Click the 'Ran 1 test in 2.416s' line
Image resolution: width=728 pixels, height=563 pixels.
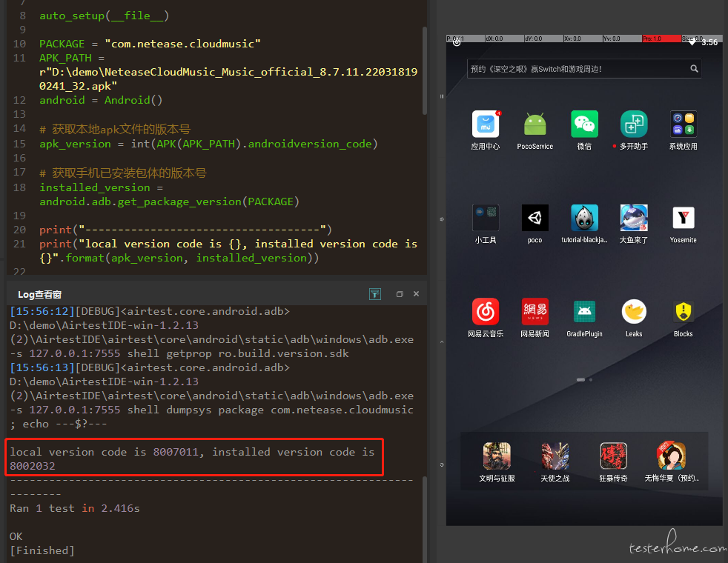[75, 508]
